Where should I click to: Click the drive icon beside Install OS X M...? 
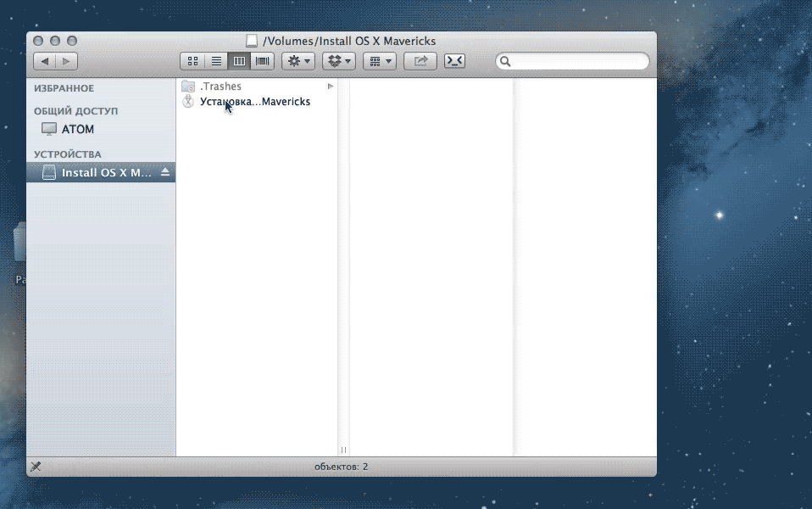(48, 172)
